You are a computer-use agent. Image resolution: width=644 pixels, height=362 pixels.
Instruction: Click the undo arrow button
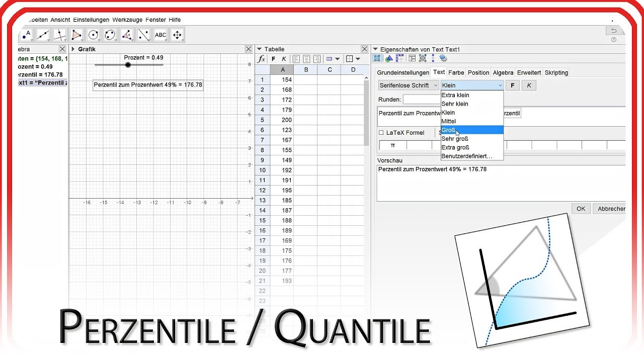coord(614,31)
